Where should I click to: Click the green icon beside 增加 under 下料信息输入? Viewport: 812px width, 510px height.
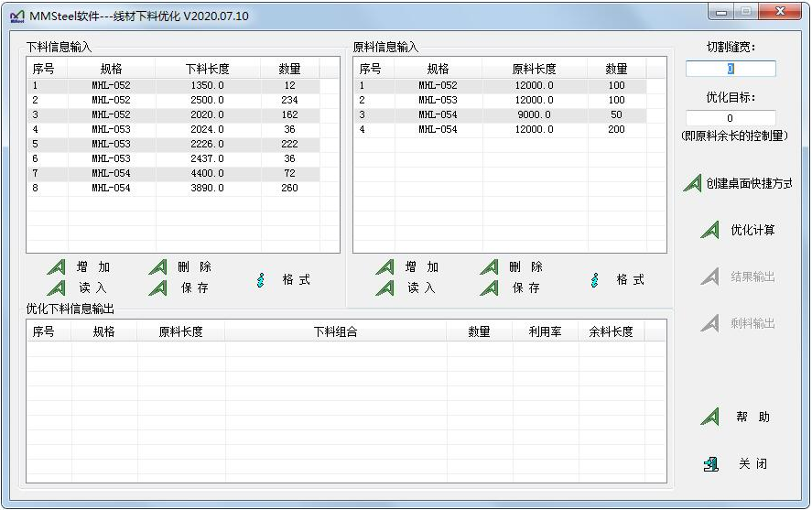pyautogui.click(x=57, y=267)
